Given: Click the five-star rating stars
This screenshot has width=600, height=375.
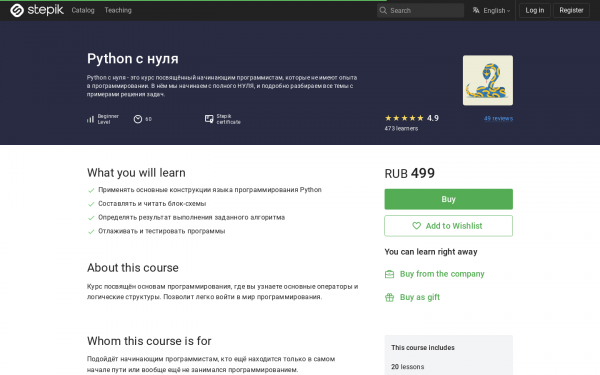Looking at the screenshot, I should [404, 118].
